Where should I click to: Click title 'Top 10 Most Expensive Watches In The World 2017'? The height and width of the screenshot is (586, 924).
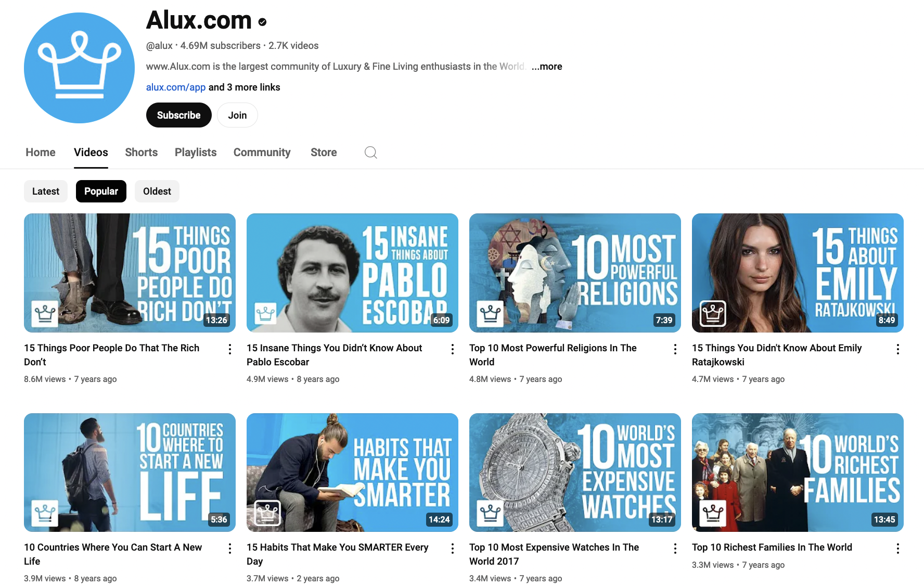point(554,554)
